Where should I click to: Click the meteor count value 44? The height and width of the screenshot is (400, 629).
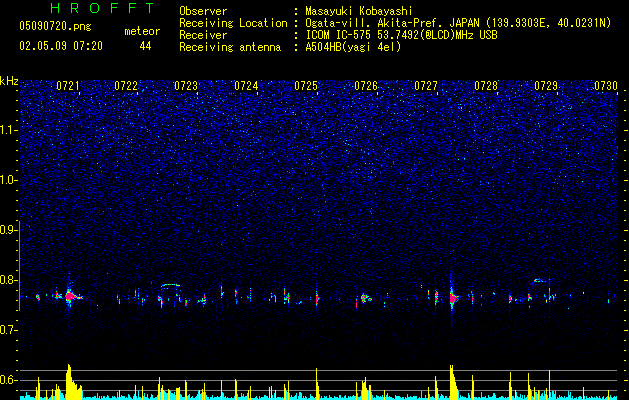(145, 46)
